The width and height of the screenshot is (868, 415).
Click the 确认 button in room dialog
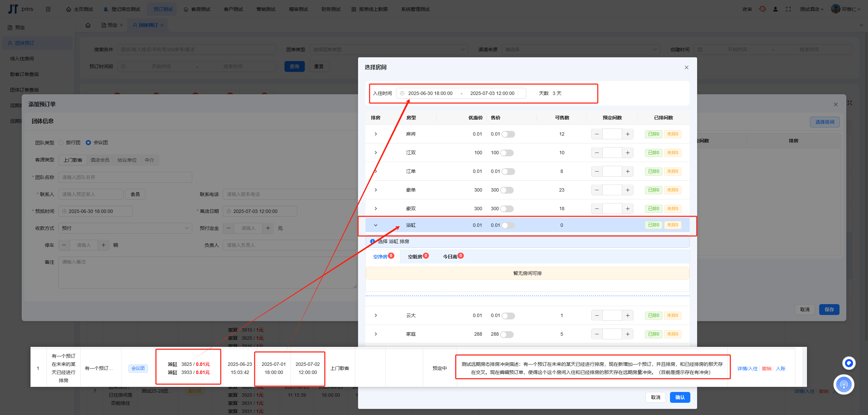679,397
